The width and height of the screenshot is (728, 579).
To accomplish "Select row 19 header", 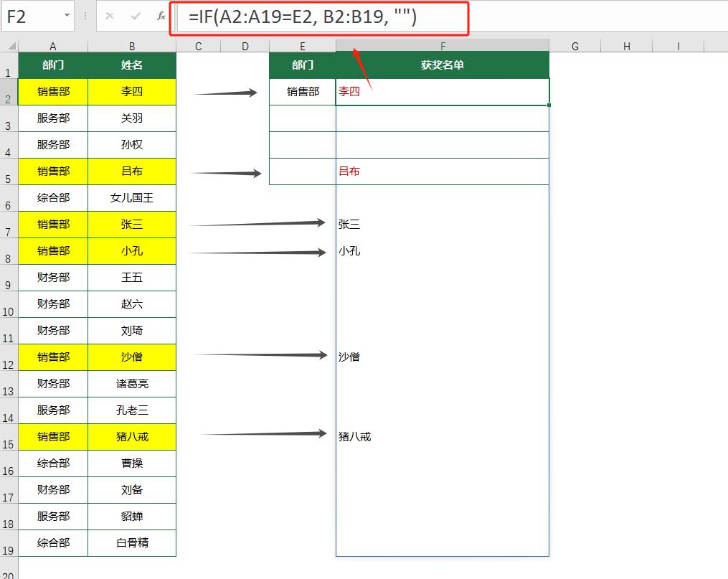I will [x=9, y=543].
